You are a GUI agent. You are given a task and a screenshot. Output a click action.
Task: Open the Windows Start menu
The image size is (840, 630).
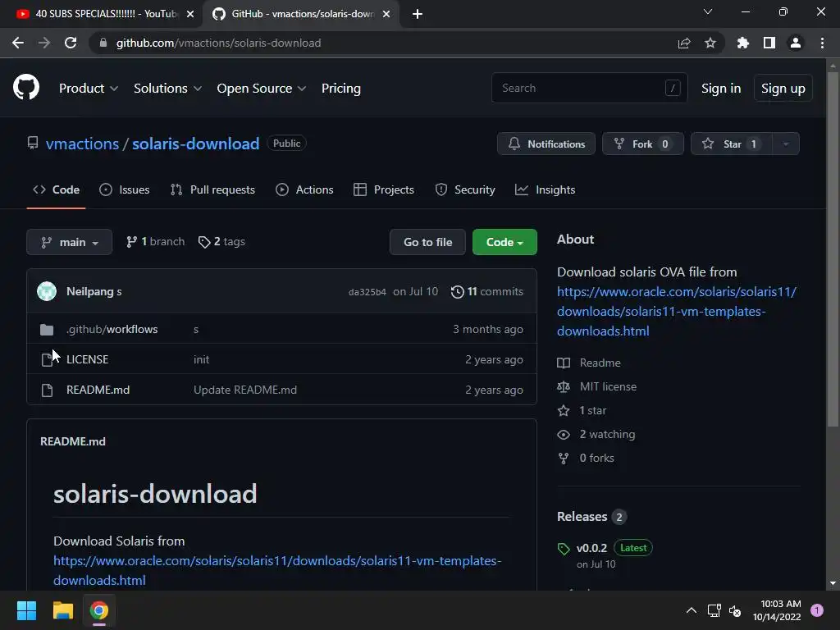[26, 610]
